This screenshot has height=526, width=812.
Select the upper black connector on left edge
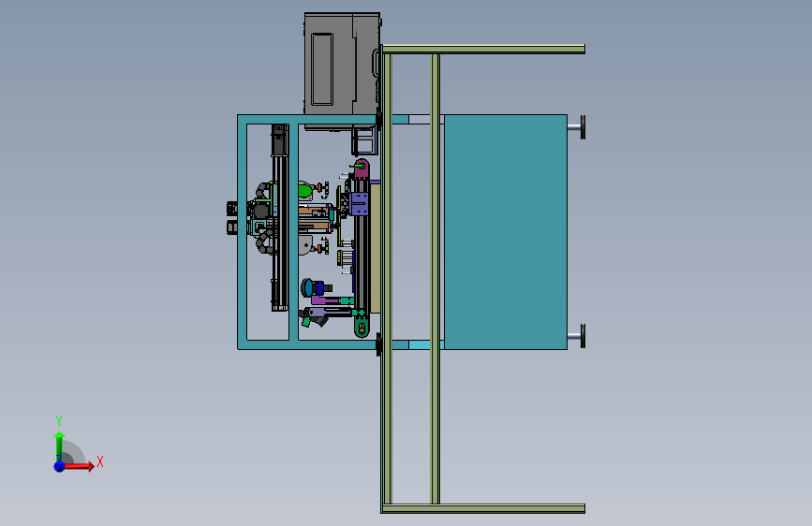[x=232, y=209]
